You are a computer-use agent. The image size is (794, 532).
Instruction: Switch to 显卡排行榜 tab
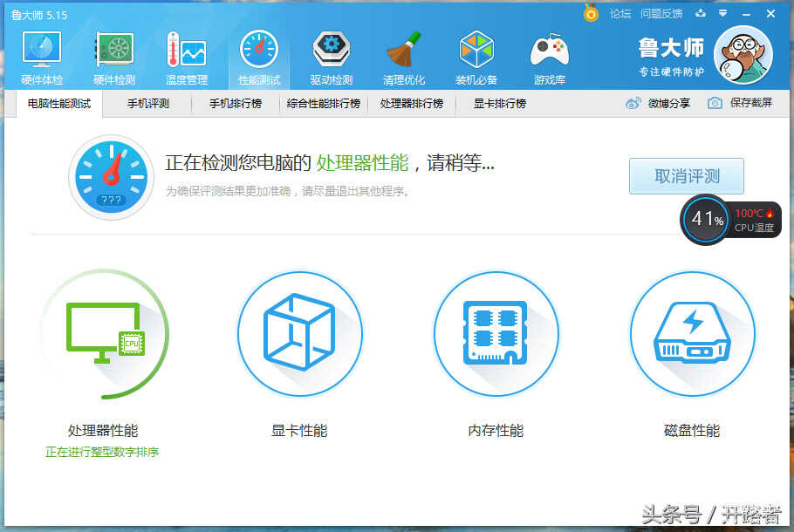coord(499,104)
